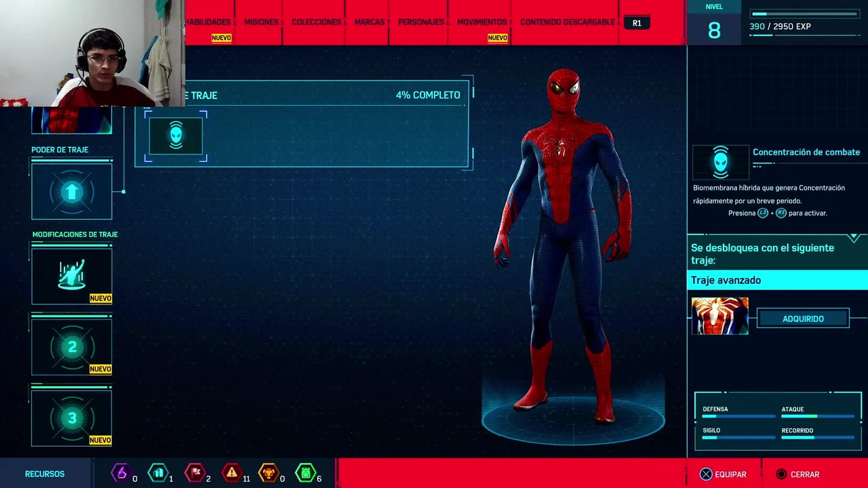Click the current suit thumbnail below webcam
The width and height of the screenshot is (868, 488).
point(72,121)
